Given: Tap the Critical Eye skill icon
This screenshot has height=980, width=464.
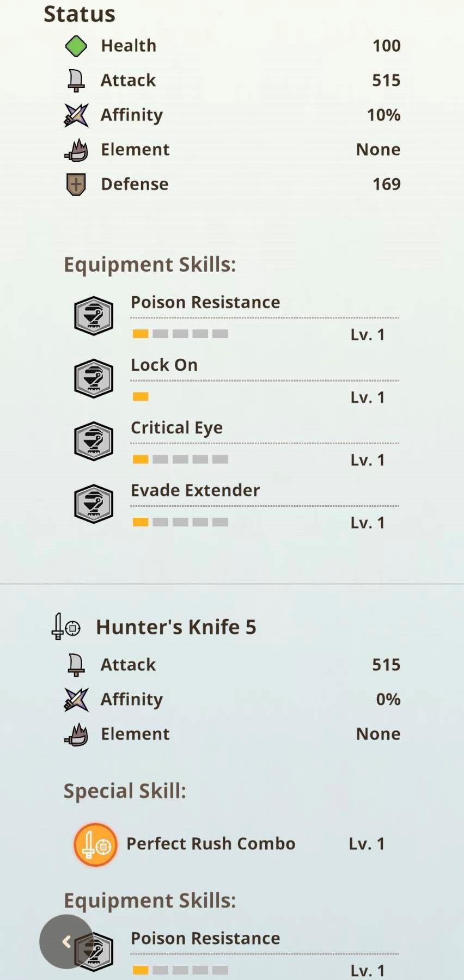Looking at the screenshot, I should point(94,441).
